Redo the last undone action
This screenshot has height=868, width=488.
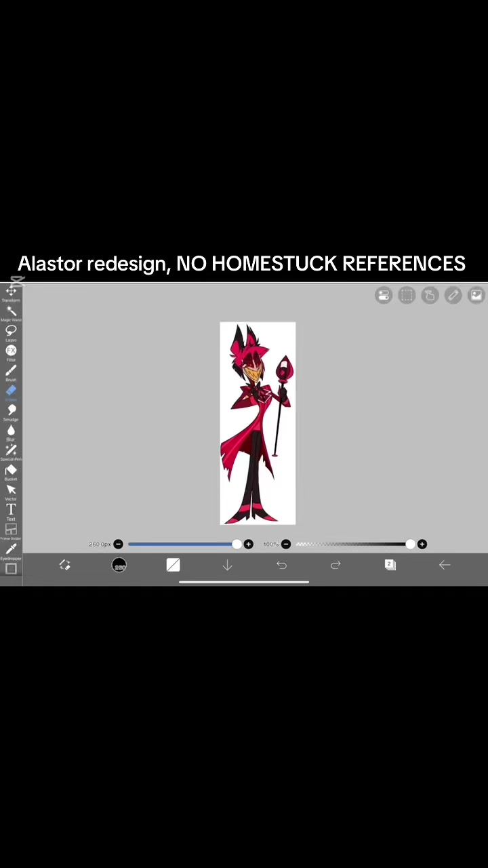(x=335, y=565)
